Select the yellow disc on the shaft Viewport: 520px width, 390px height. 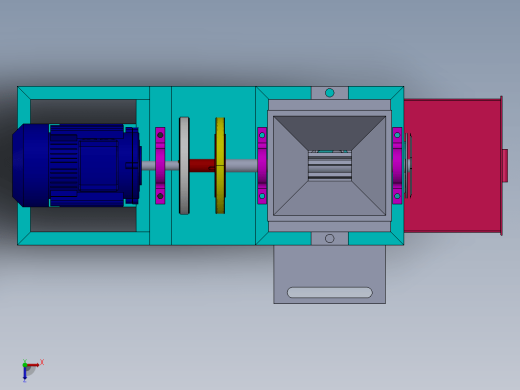(x=220, y=166)
